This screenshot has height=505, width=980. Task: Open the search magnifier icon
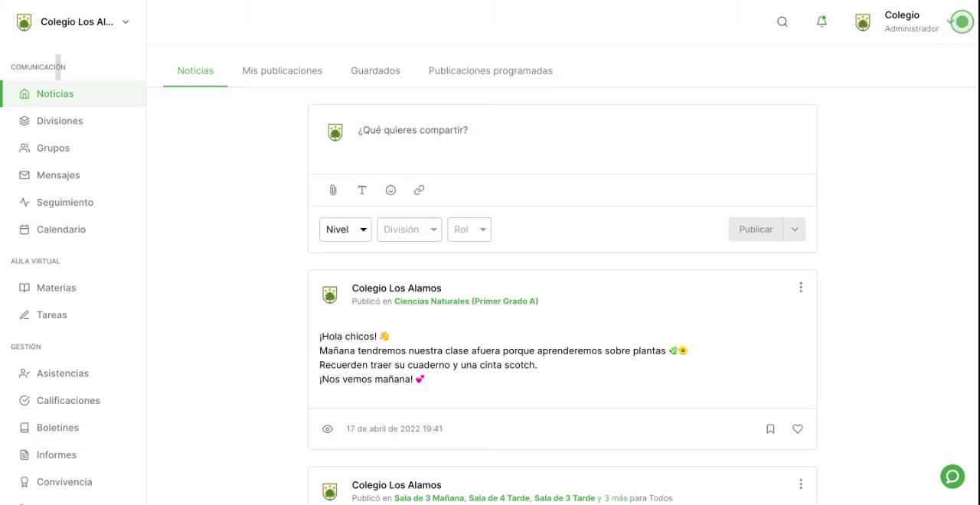pos(782,22)
